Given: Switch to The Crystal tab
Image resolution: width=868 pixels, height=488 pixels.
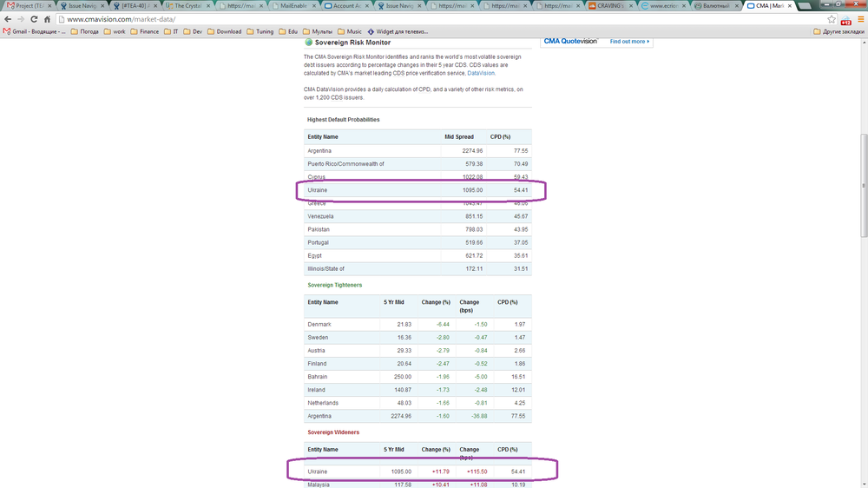Looking at the screenshot, I should (x=188, y=5).
